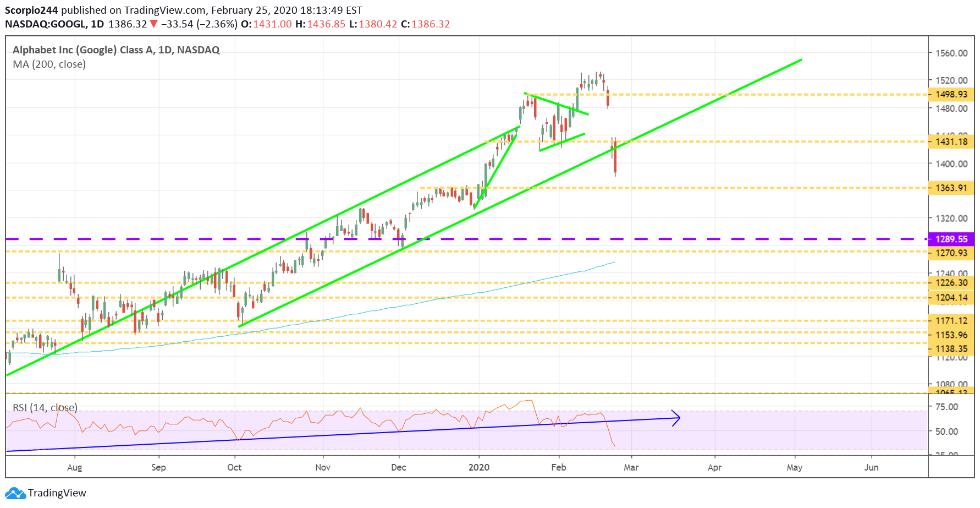The height and width of the screenshot is (508, 980).
Task: Click the 1320.00 axis tick label
Action: tap(951, 219)
